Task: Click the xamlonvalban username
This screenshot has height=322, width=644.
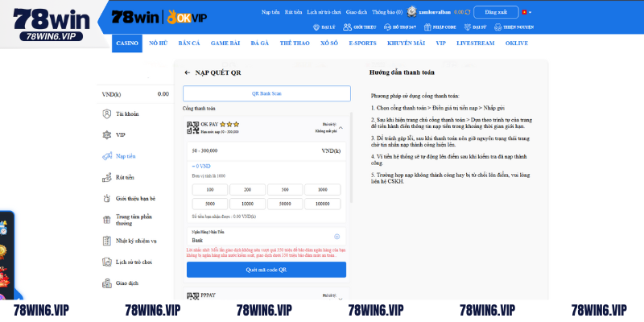Action: (435, 12)
